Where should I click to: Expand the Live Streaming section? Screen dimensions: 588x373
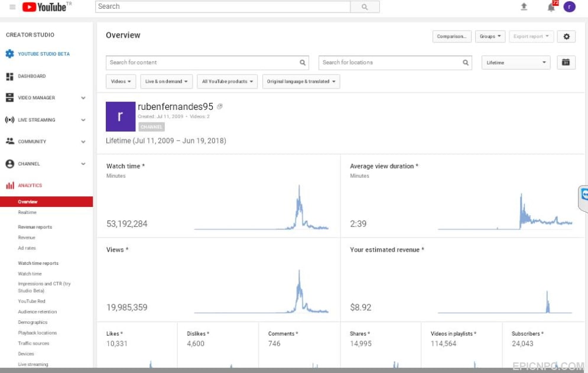click(x=83, y=120)
